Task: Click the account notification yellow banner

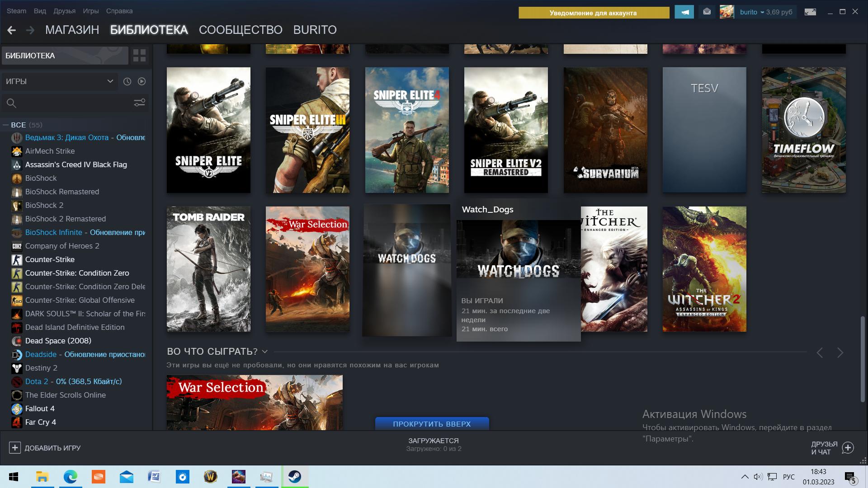Action: click(x=594, y=13)
